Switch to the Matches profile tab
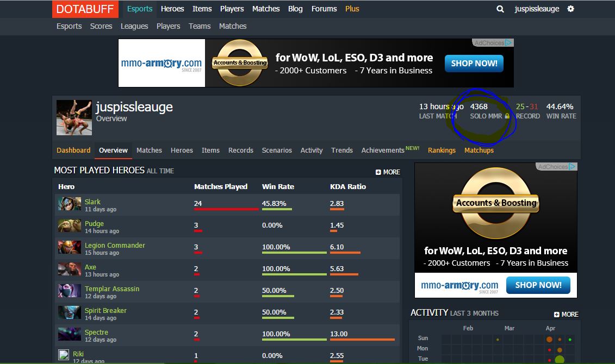The width and height of the screenshot is (615, 364). click(149, 150)
